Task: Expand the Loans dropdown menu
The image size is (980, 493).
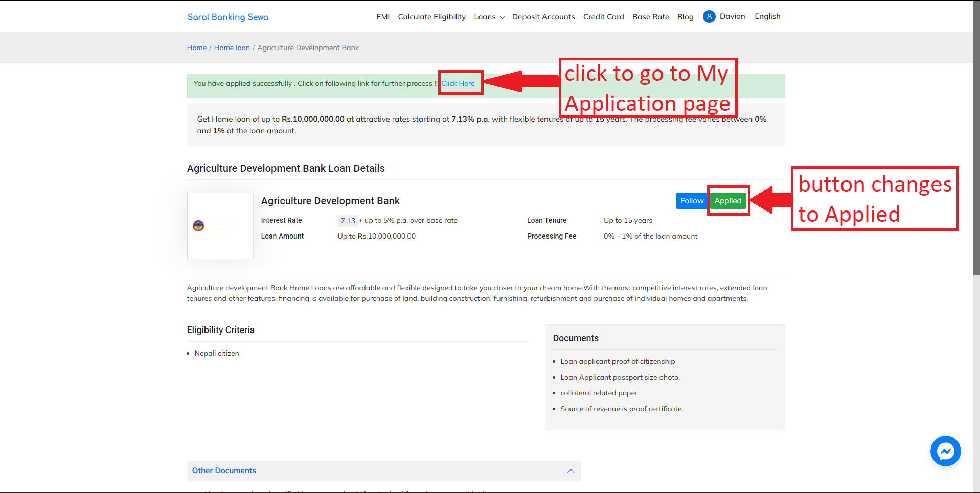Action: (489, 17)
